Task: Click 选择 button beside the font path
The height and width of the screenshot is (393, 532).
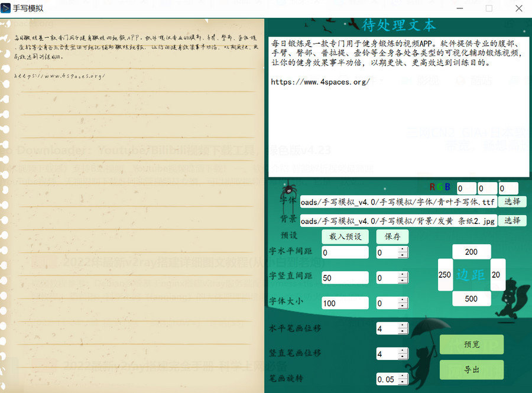Action: coord(512,202)
